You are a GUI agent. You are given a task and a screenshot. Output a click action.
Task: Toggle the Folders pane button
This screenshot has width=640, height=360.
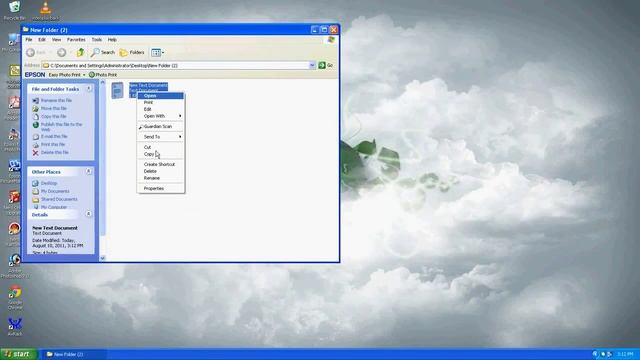(x=132, y=52)
